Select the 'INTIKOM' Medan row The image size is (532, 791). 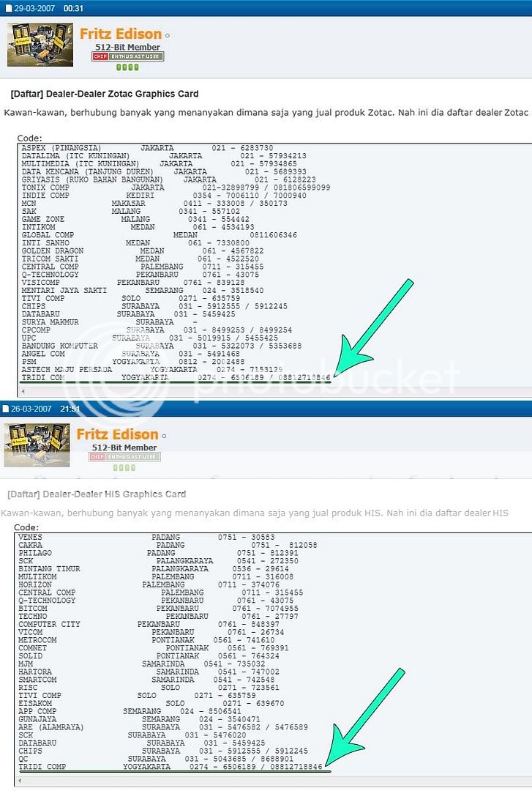point(138,227)
